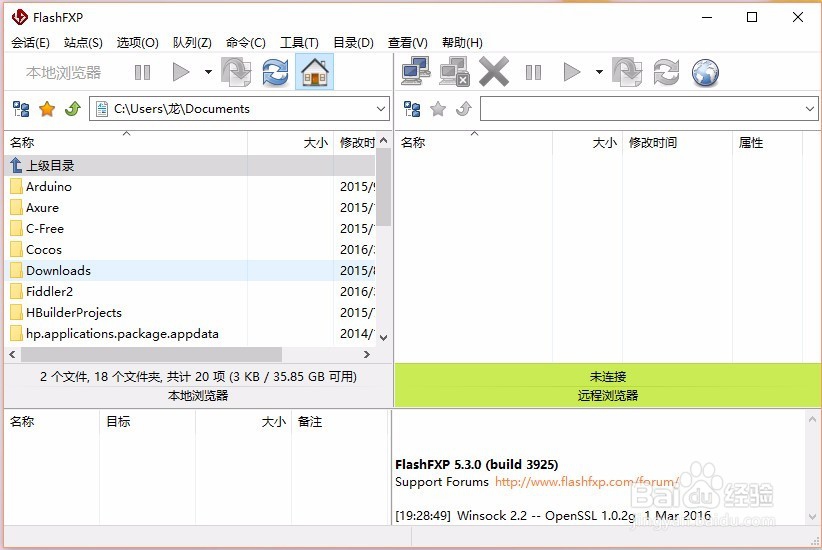This screenshot has height=550, width=822.
Task: Toggle the local folder tree icon
Action: click(x=21, y=109)
